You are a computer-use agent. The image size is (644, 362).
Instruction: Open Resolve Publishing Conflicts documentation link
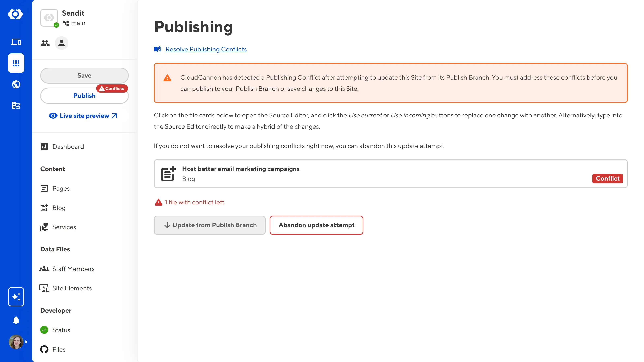(206, 49)
